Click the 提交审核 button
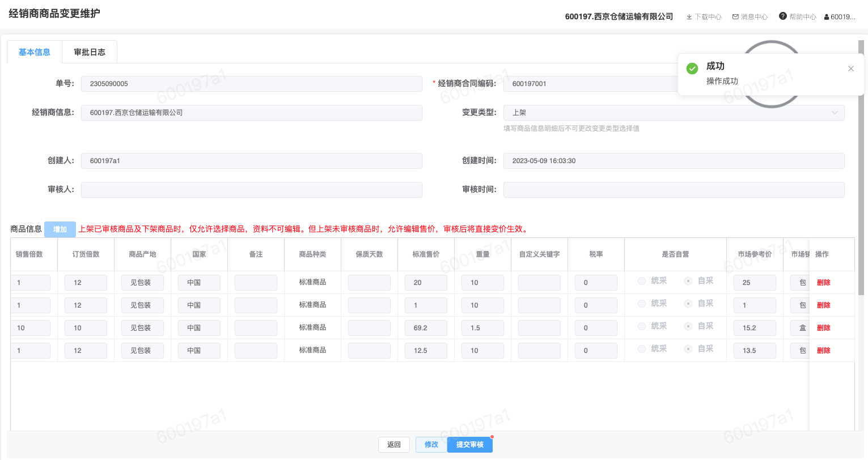Viewport: 868px width, 460px height. coord(469,445)
